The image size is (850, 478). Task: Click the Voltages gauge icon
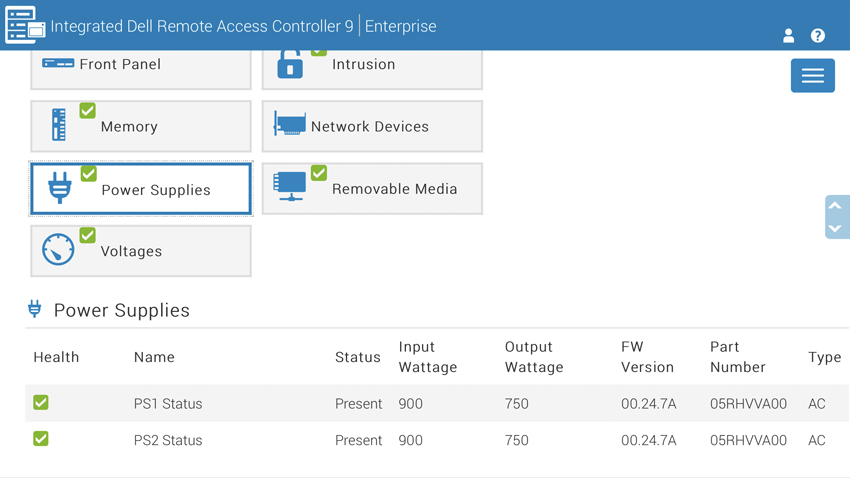[58, 250]
